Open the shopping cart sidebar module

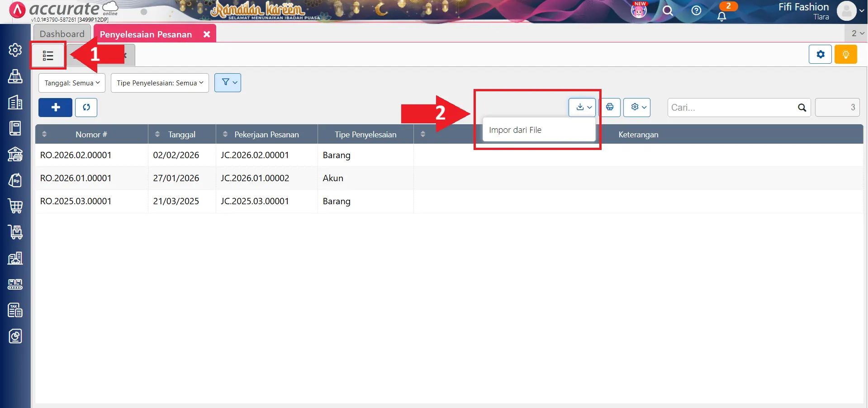coord(15,206)
